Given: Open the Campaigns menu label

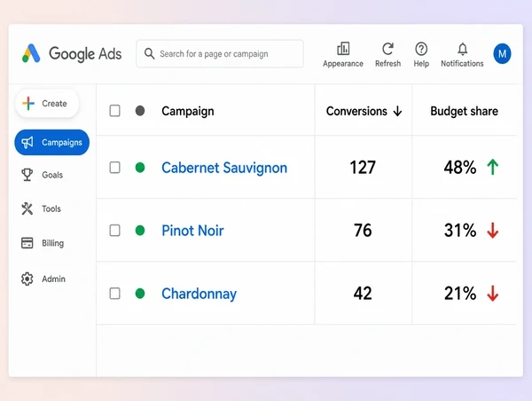Looking at the screenshot, I should pyautogui.click(x=62, y=142).
